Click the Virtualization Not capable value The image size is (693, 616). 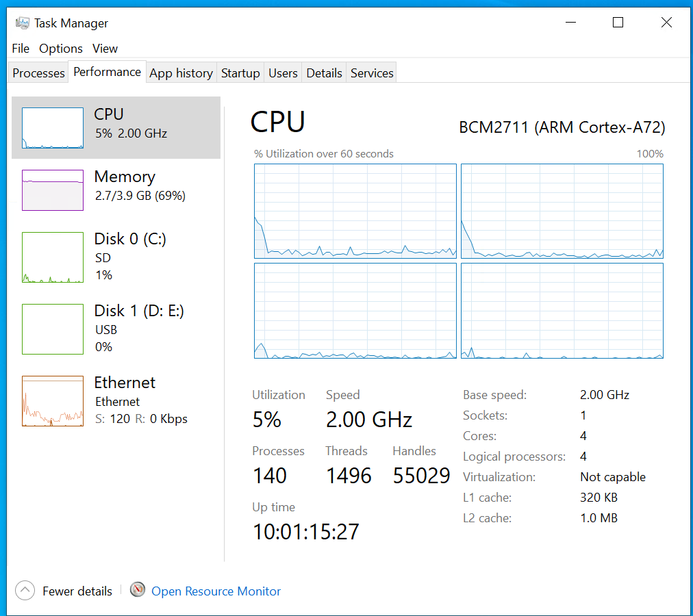[613, 477]
